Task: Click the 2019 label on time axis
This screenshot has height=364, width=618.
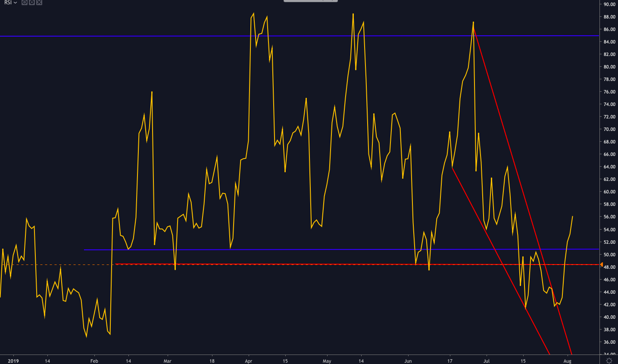Action: click(13, 361)
